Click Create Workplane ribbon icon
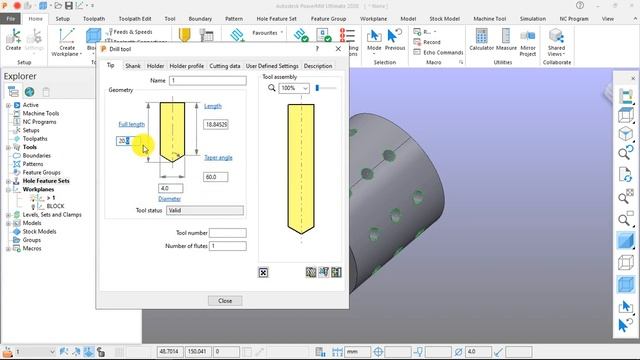640x360 pixels. tap(67, 42)
